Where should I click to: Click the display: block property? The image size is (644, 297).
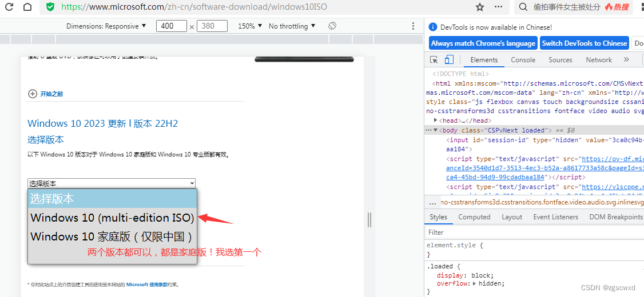click(x=465, y=275)
